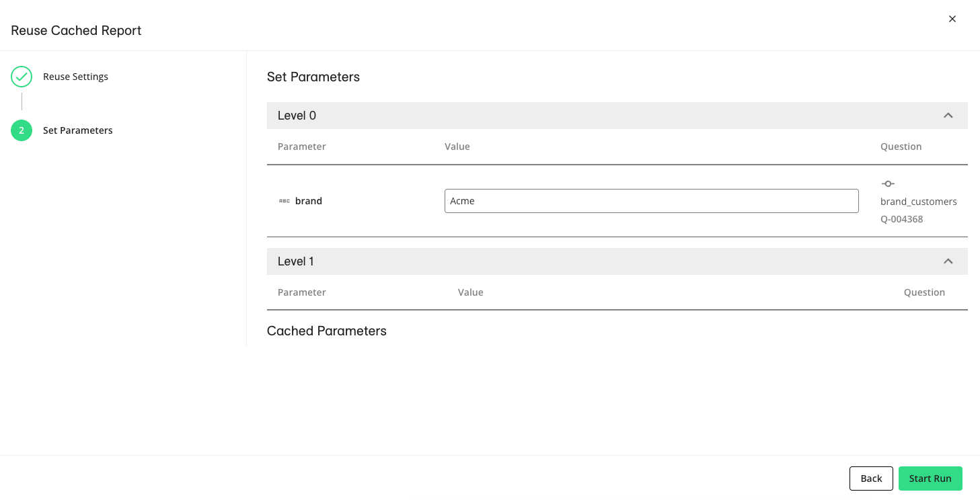Select the Set Parameters step label

(x=77, y=130)
